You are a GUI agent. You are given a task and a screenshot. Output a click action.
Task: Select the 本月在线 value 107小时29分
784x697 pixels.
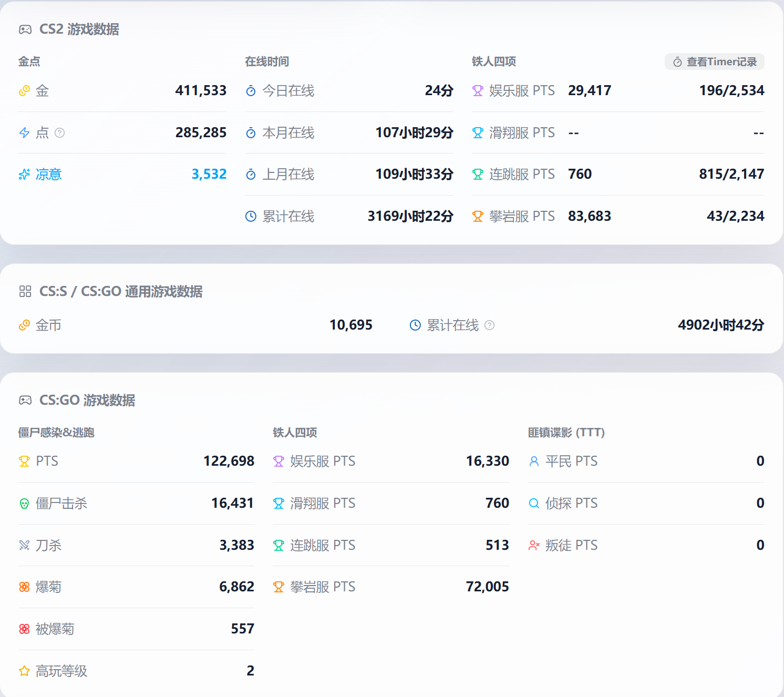pyautogui.click(x=415, y=132)
